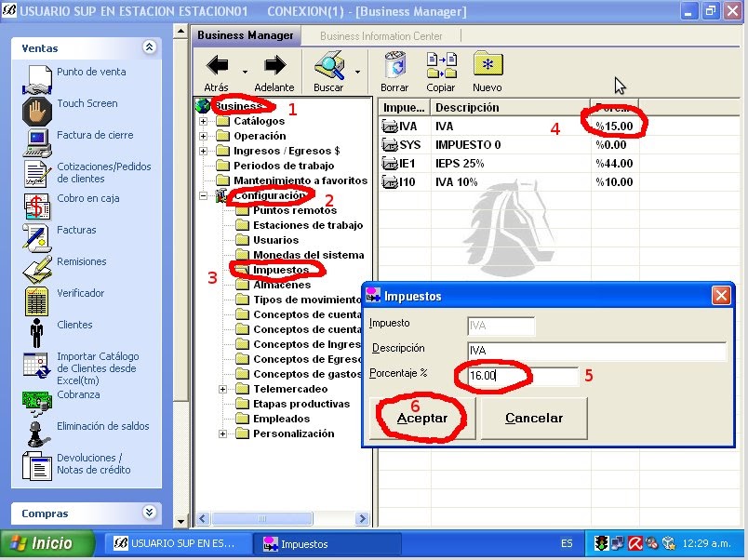Switch to Business Information Center tab
This screenshot has height=560, width=748.
coord(381,36)
